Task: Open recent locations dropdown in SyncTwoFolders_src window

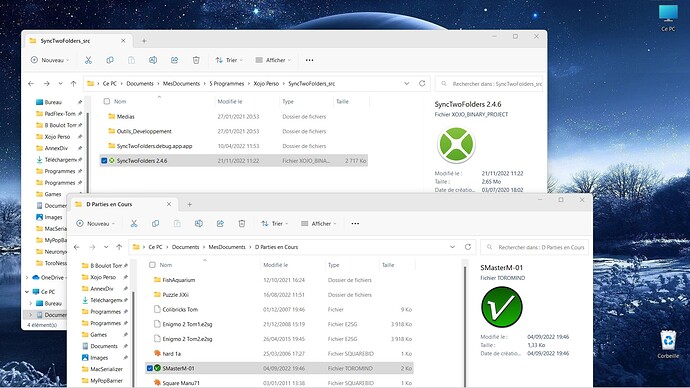Action: pos(60,84)
